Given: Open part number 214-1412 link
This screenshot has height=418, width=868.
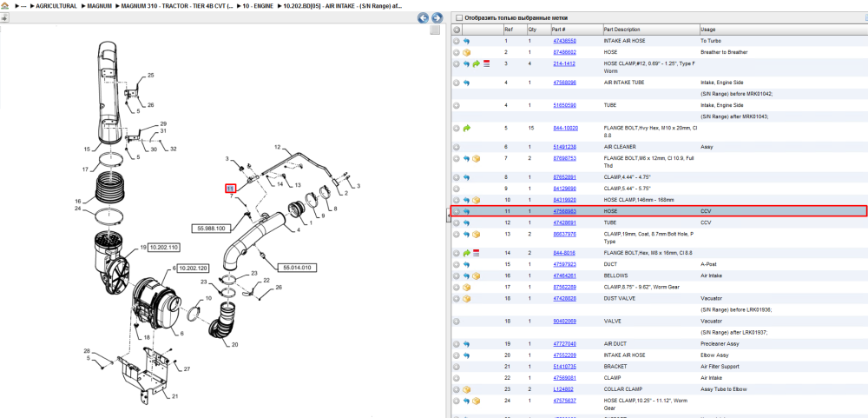Looking at the screenshot, I should point(564,63).
